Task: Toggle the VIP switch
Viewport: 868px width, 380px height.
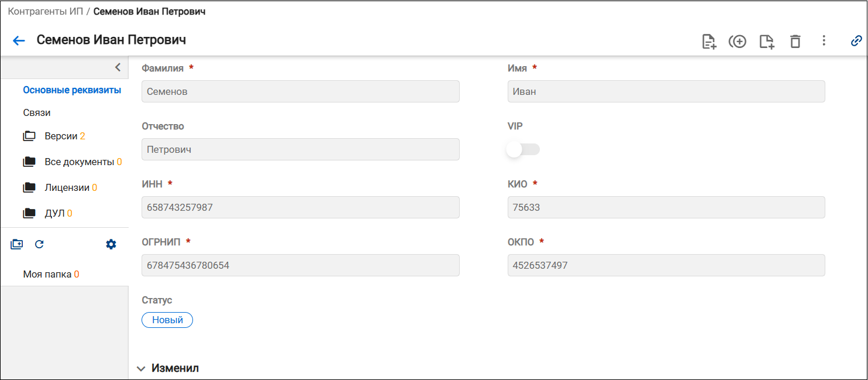Action: [523, 150]
